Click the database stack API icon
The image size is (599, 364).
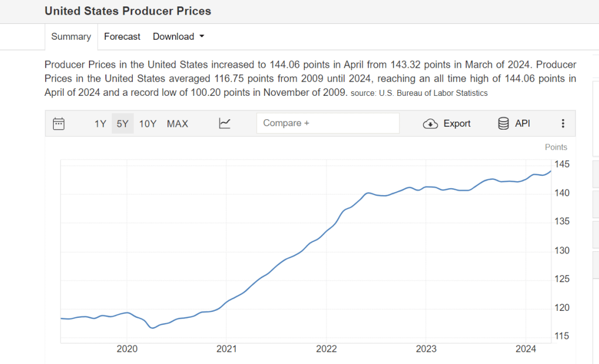tap(503, 123)
